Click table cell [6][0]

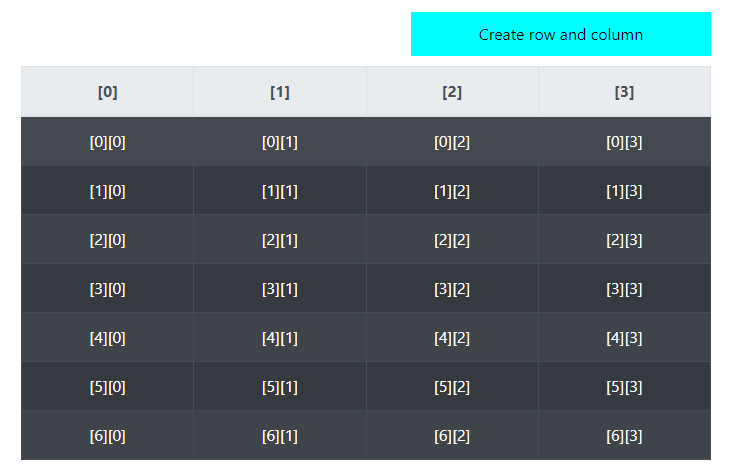[107, 435]
